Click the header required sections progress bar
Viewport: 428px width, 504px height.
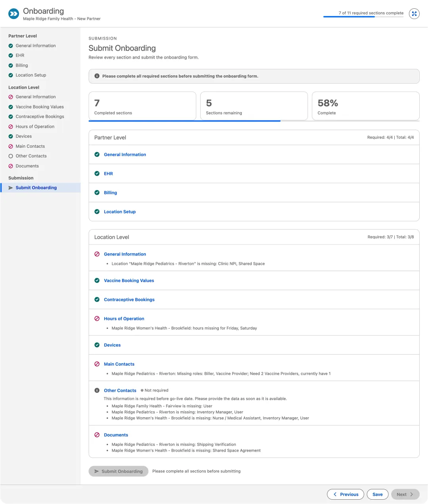coord(363,17)
